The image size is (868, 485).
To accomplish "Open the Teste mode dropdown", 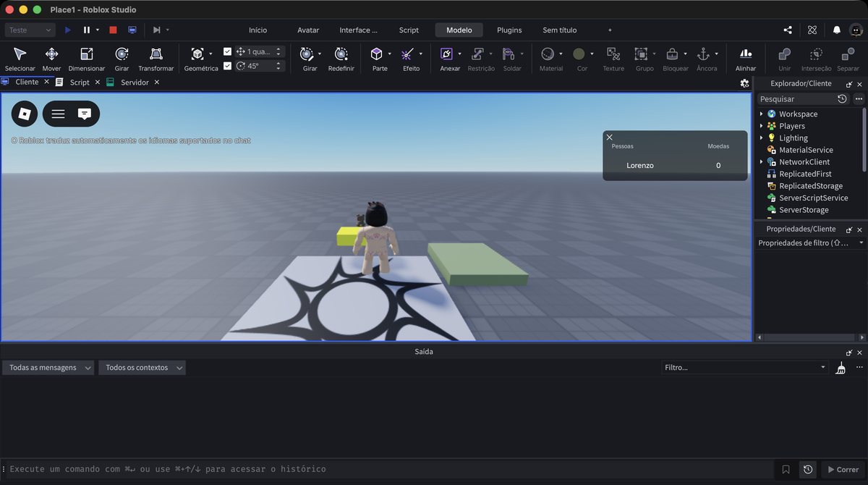I will [x=30, y=30].
